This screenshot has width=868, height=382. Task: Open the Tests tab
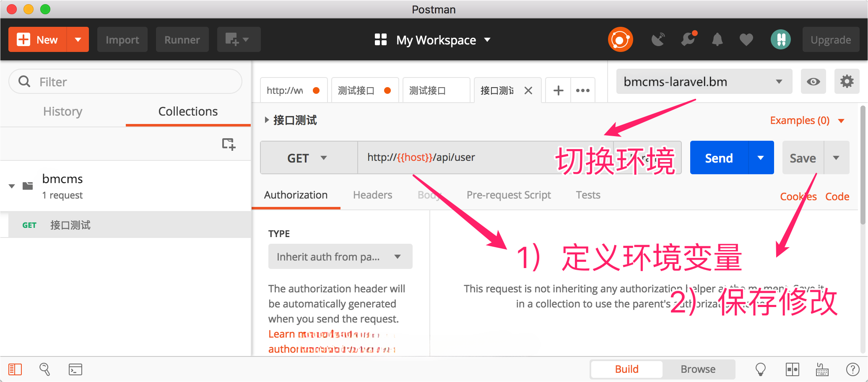[x=588, y=195]
